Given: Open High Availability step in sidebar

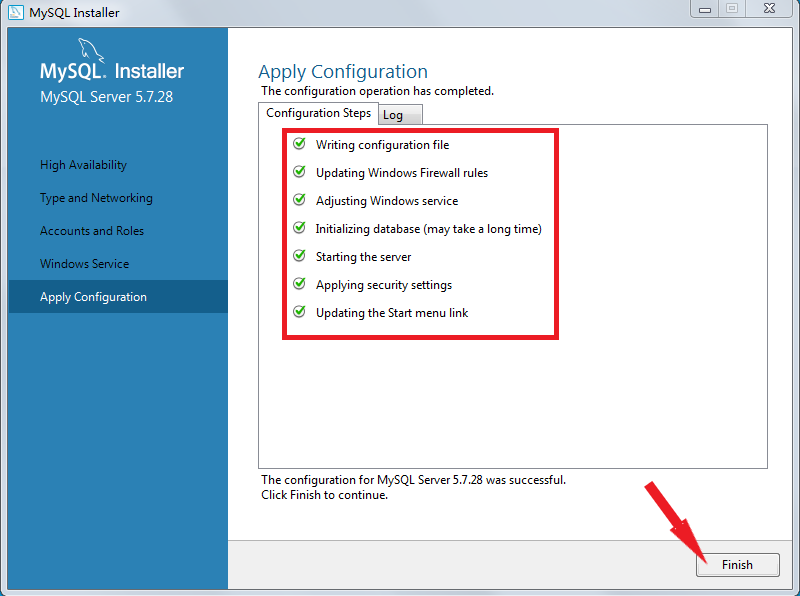Looking at the screenshot, I should [x=83, y=165].
